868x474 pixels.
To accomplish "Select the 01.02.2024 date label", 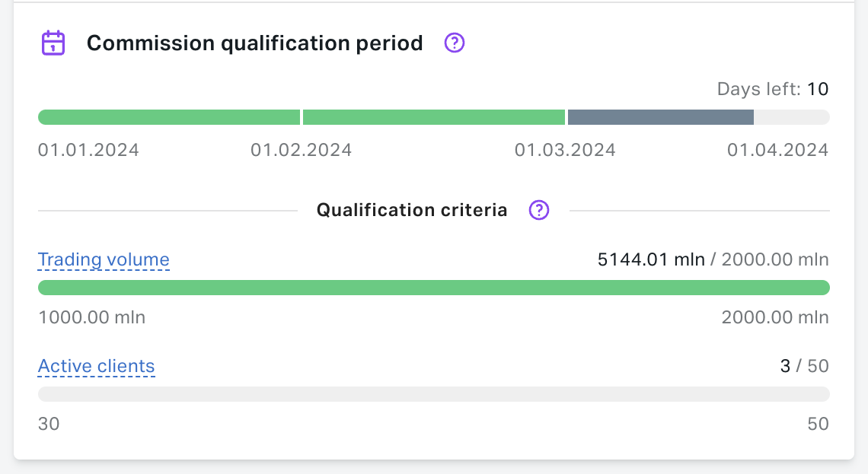I will pos(301,150).
